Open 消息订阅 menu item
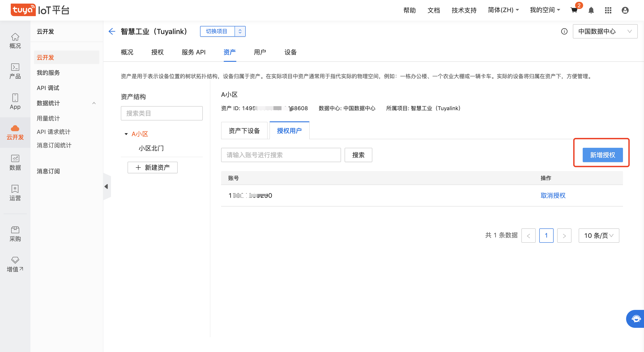Screen dimensions: 644x352 [x=48, y=171]
